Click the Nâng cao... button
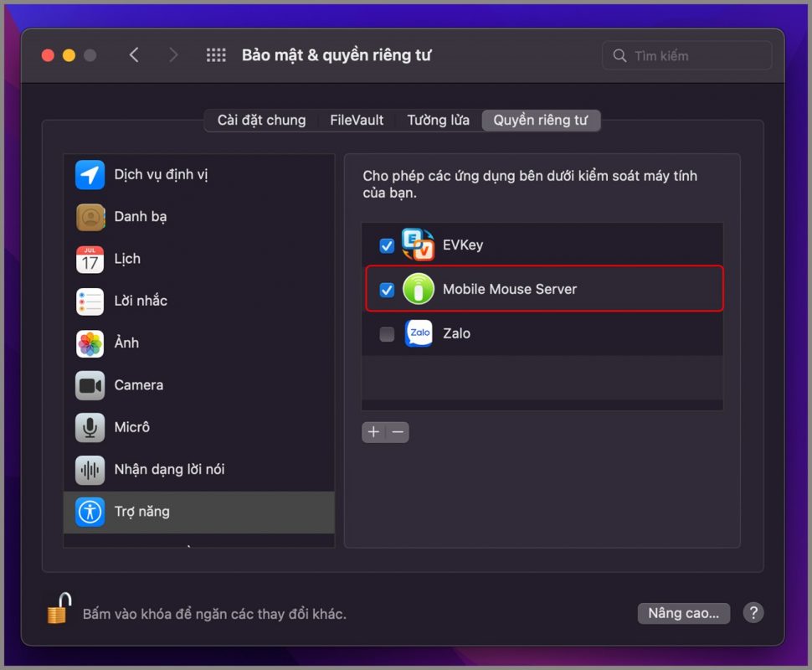The width and height of the screenshot is (812, 670). click(683, 613)
